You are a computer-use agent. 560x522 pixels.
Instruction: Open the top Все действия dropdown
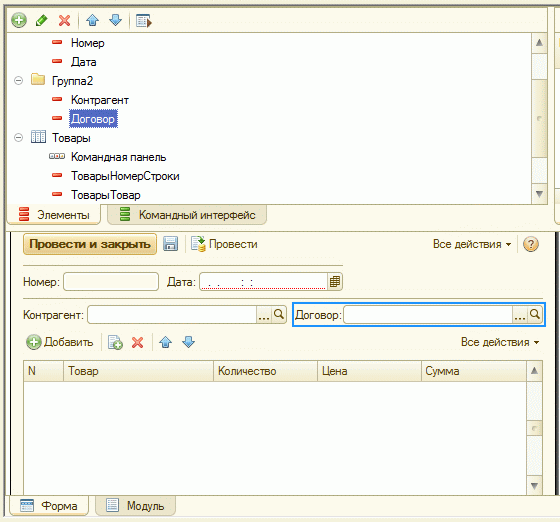(x=472, y=244)
